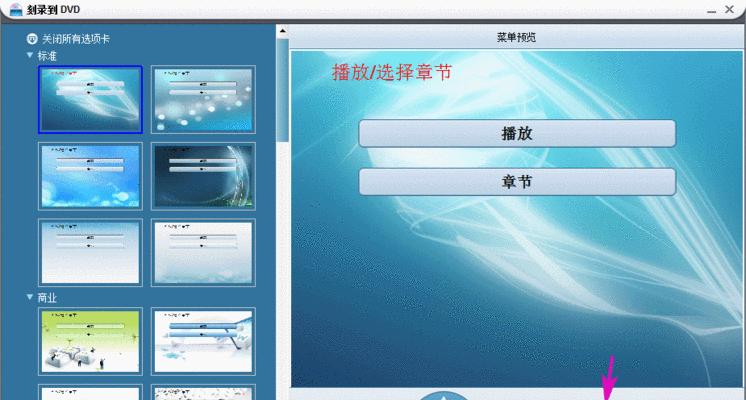Click the 刻录到 DVD app icon in title bar
Screen dimensions: 746x400
click(16, 9)
